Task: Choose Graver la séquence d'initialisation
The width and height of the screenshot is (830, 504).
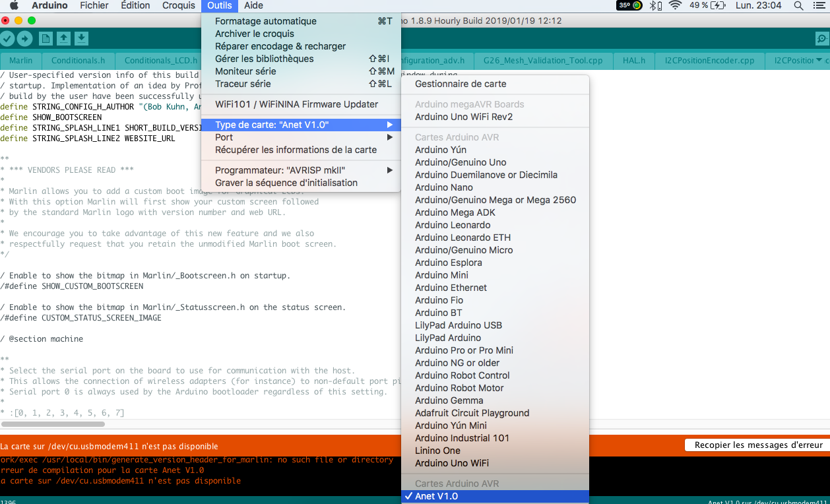Action: 301,183
